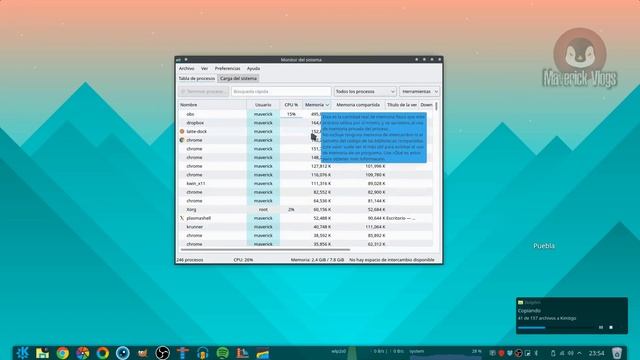640x360 pixels.
Task: Open the Ver menu
Action: tap(204, 69)
